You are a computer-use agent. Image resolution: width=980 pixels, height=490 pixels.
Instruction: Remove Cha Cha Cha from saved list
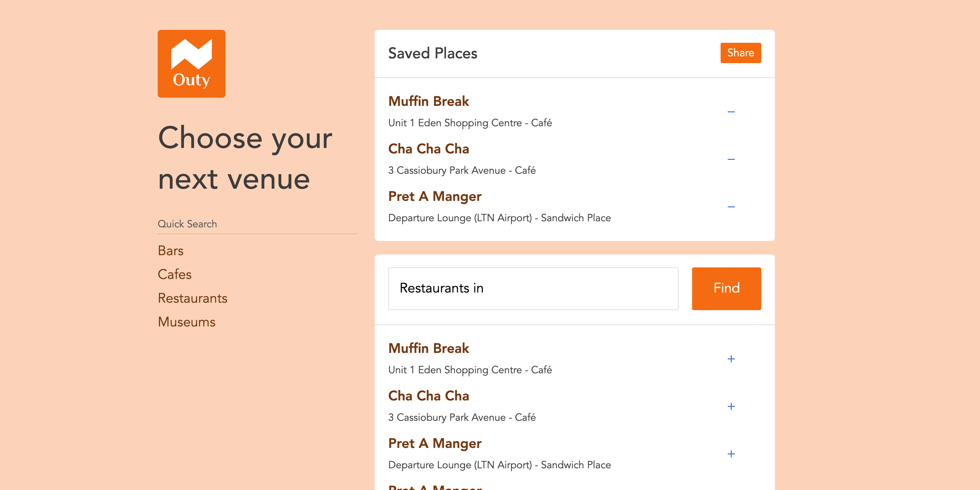click(731, 159)
